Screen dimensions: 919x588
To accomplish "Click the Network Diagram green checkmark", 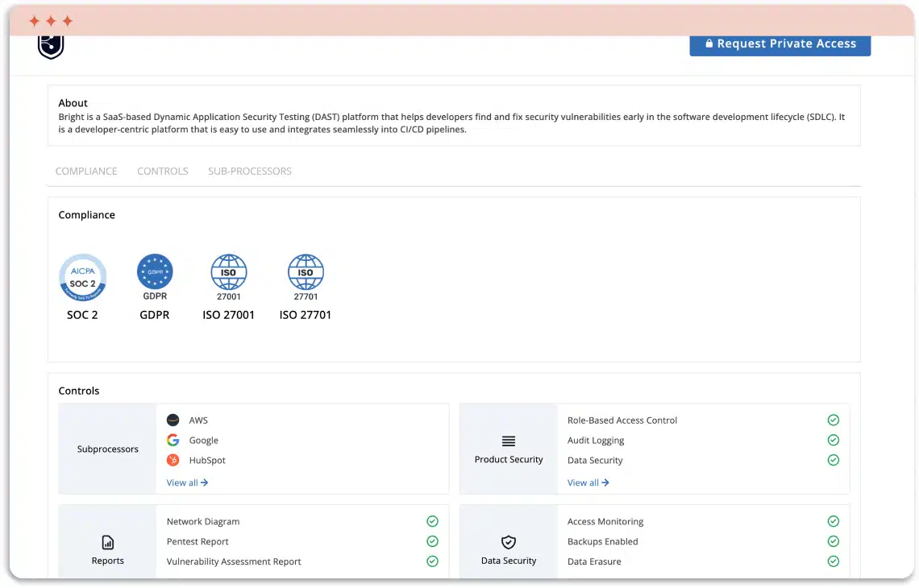I will (x=432, y=521).
